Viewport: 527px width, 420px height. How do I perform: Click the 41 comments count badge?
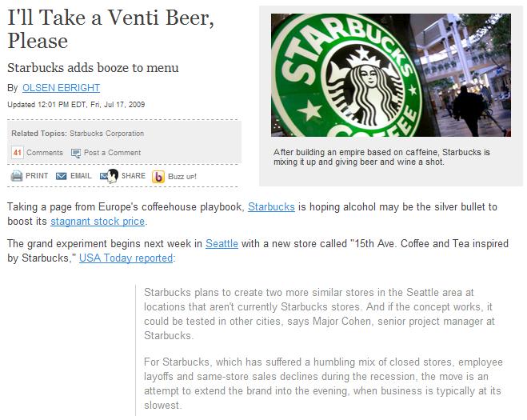[x=18, y=153]
